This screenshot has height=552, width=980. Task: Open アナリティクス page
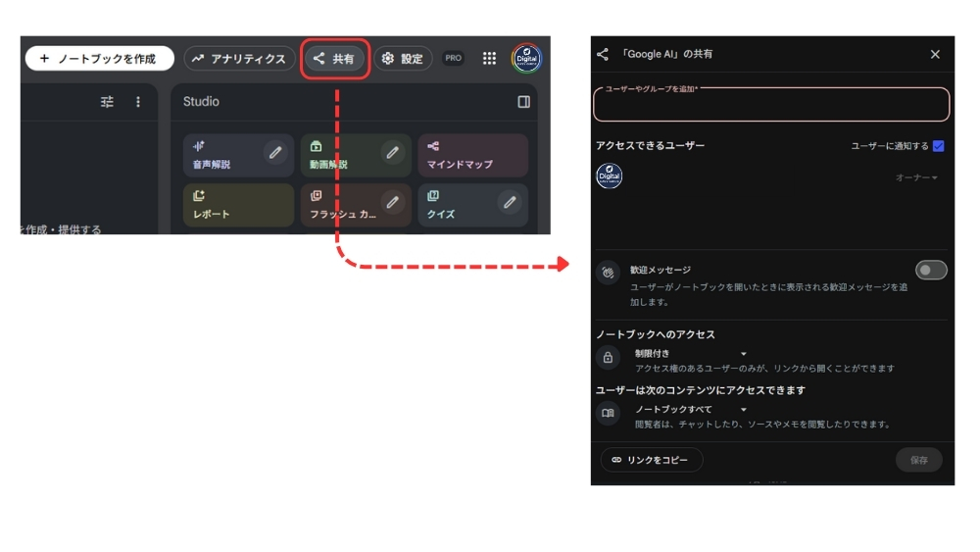pyautogui.click(x=239, y=58)
